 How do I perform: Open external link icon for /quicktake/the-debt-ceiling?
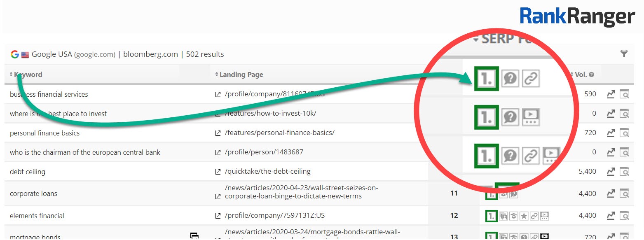(218, 172)
